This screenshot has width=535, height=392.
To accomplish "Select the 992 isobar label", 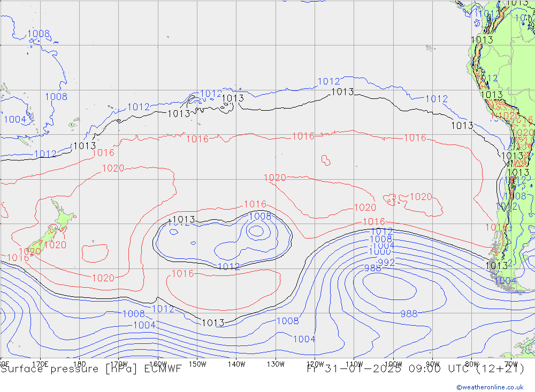I will pyautogui.click(x=386, y=262).
